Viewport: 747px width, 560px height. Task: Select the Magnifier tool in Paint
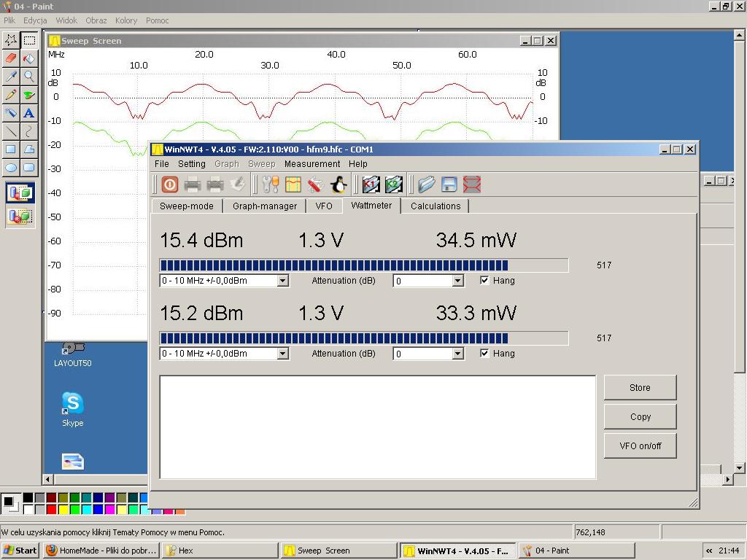[28, 76]
